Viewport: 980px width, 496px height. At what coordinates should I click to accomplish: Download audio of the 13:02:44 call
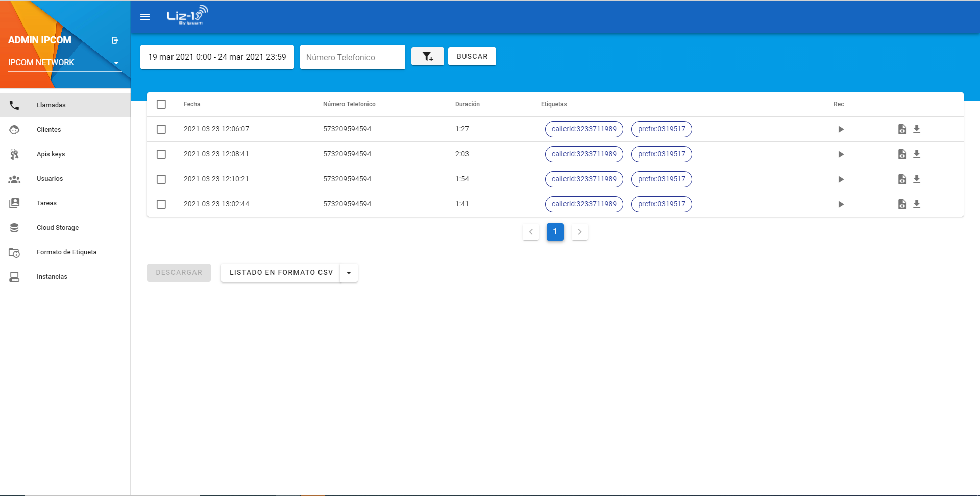pos(917,204)
